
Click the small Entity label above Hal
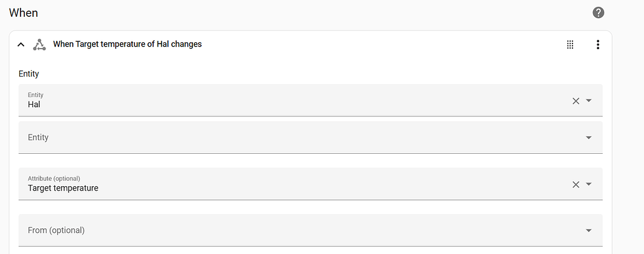(35, 95)
